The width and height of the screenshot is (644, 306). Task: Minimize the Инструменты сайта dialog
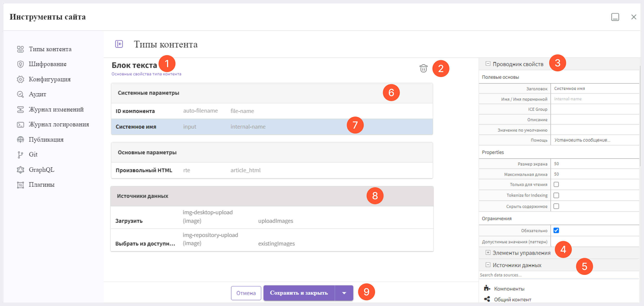click(615, 17)
